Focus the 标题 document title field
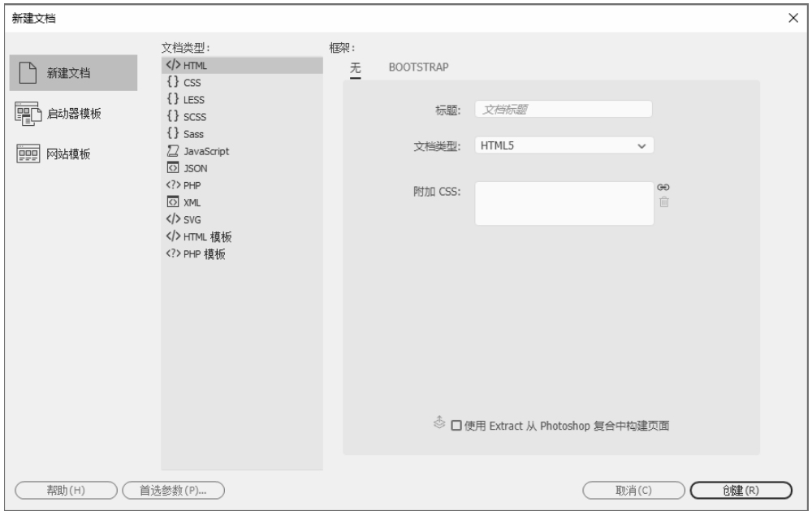Image resolution: width=812 pixels, height=515 pixels. [x=564, y=110]
